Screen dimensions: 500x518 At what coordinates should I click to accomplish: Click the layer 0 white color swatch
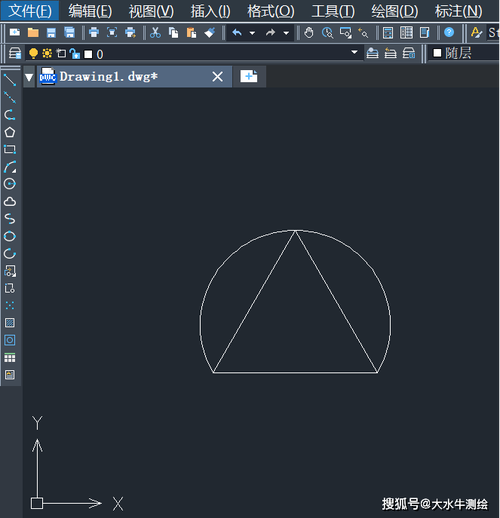pos(88,54)
